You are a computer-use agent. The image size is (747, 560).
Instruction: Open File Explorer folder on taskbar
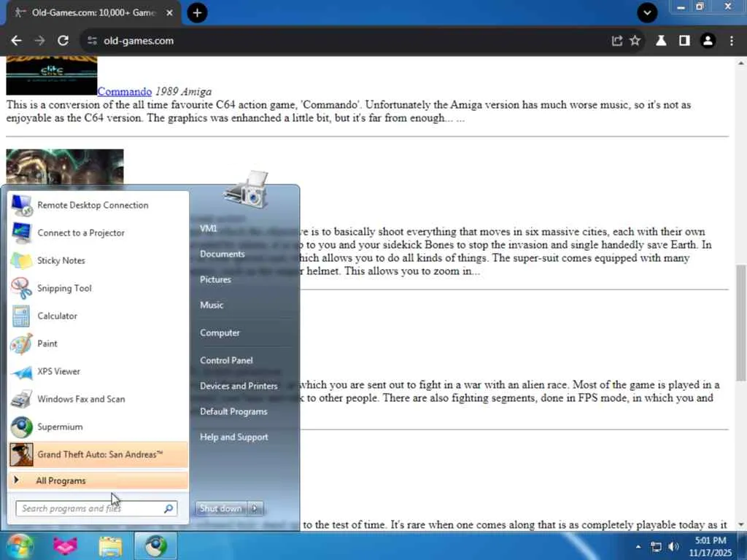tap(111, 546)
